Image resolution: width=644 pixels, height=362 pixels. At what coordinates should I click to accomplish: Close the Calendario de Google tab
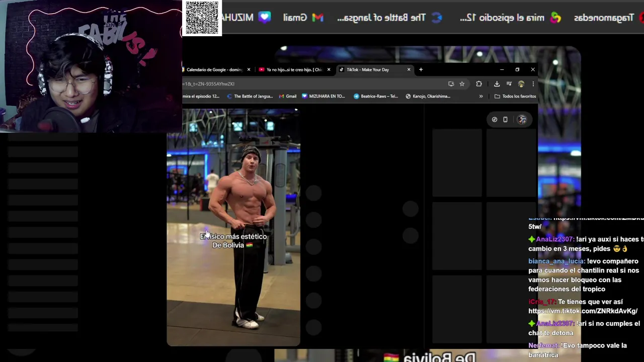pyautogui.click(x=249, y=69)
